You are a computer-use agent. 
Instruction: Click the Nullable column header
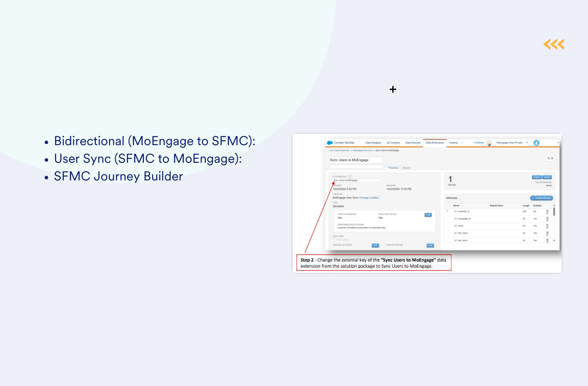coord(537,206)
